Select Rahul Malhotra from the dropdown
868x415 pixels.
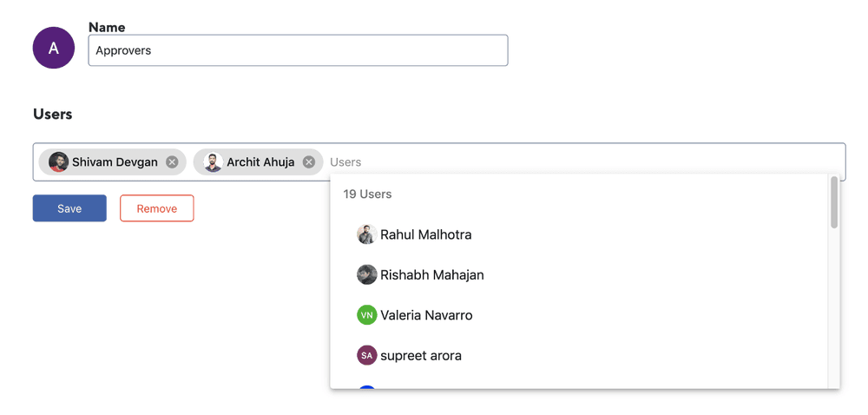[425, 234]
